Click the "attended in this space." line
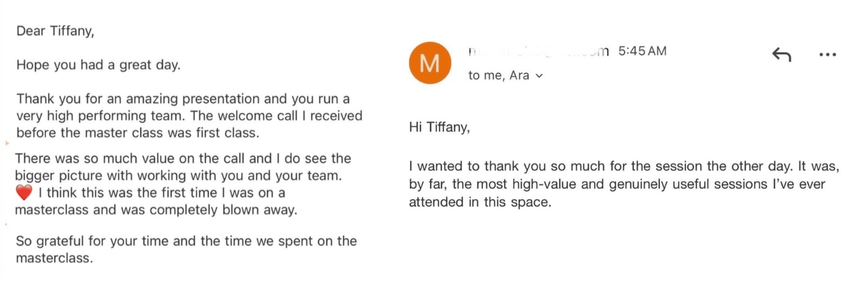 coord(480,202)
